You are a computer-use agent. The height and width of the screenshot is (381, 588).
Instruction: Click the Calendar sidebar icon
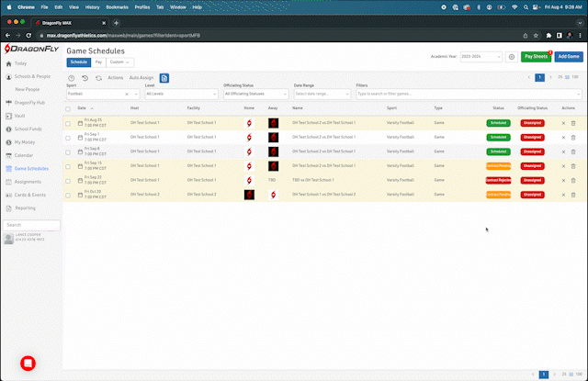[9, 155]
